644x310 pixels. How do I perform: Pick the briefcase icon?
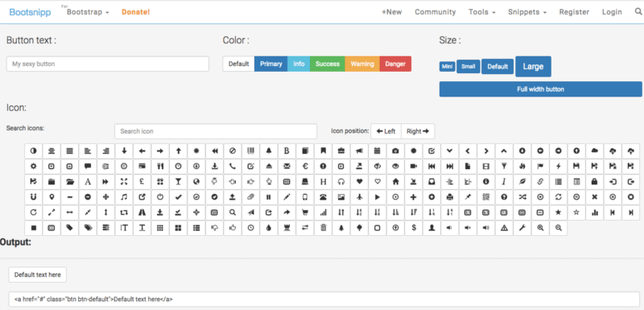tap(341, 151)
